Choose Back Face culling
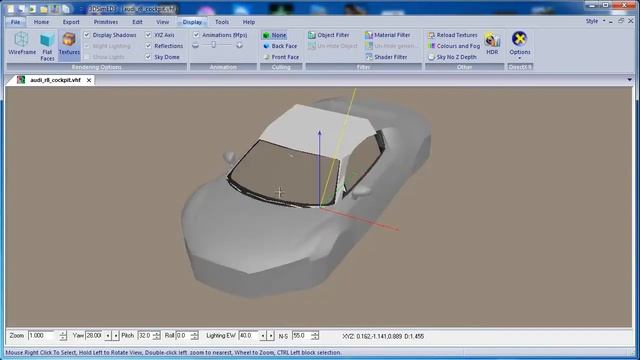Image resolution: width=640 pixels, height=360 pixels. click(x=280, y=46)
